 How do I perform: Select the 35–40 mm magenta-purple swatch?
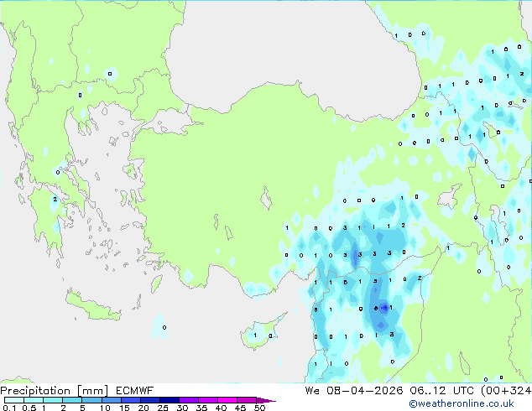tap(207, 400)
